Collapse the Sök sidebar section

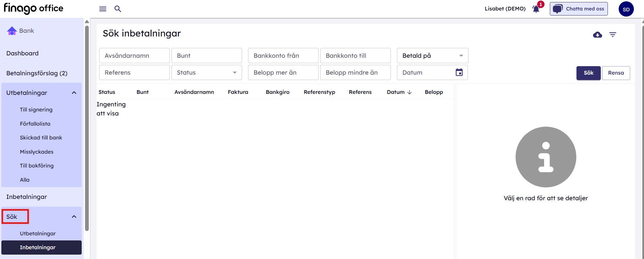tap(74, 217)
